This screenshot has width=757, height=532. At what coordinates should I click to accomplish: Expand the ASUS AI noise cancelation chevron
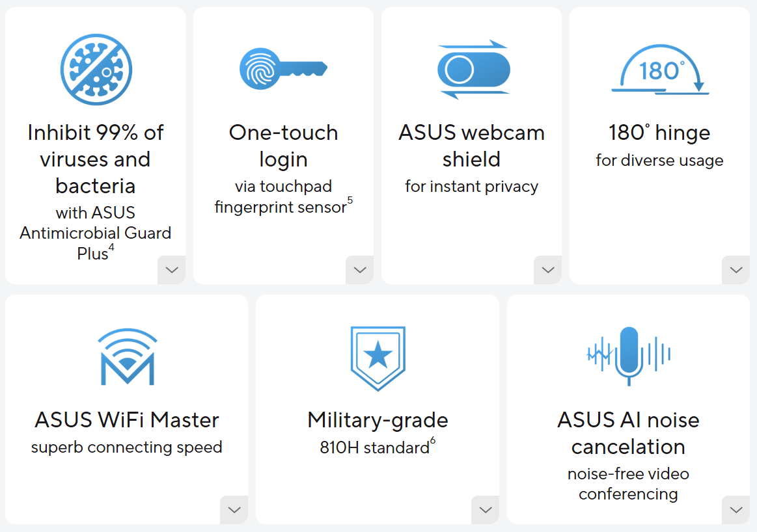[x=736, y=510]
